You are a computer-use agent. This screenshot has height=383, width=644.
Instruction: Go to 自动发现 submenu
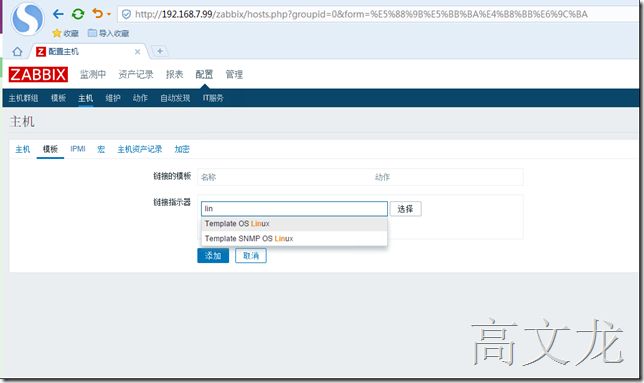[x=175, y=99]
